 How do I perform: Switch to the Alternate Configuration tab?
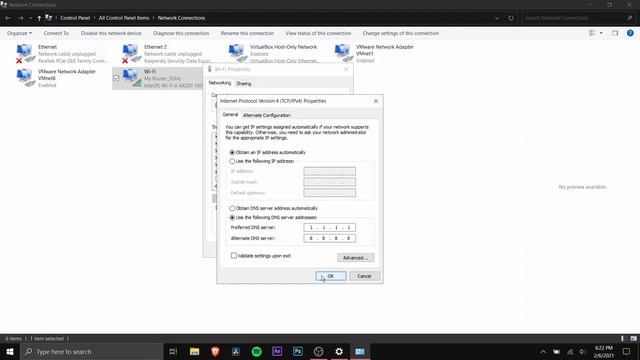pyautogui.click(x=267, y=116)
